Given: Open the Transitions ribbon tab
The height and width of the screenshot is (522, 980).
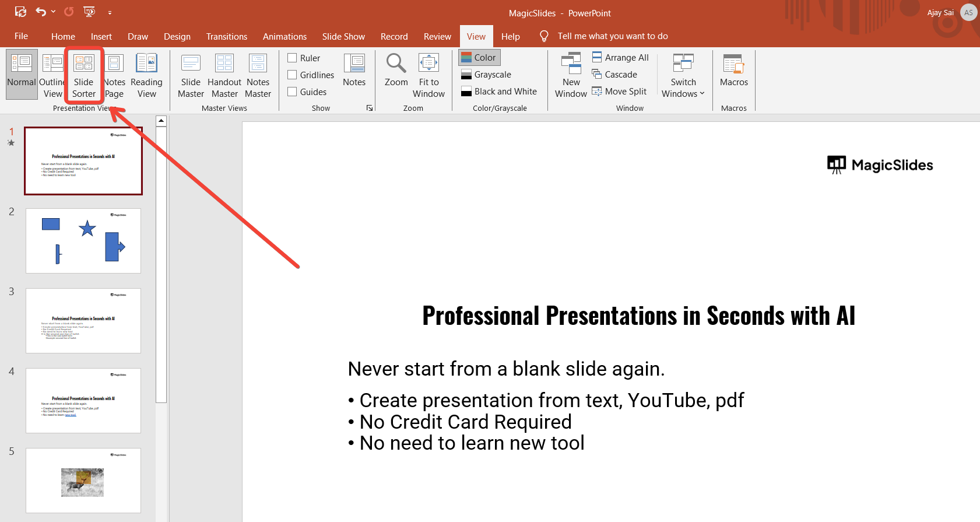Looking at the screenshot, I should [226, 36].
